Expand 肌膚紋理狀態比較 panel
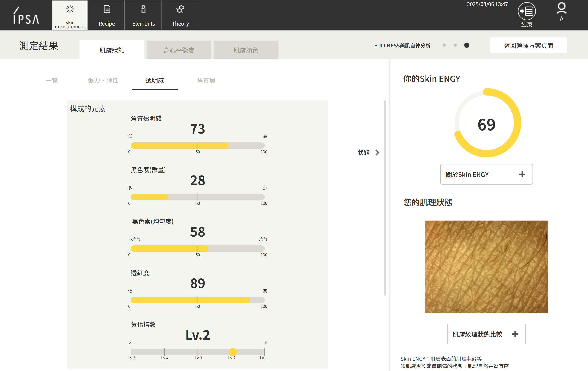Viewport: 588px width, 371px height. pyautogui.click(x=486, y=334)
